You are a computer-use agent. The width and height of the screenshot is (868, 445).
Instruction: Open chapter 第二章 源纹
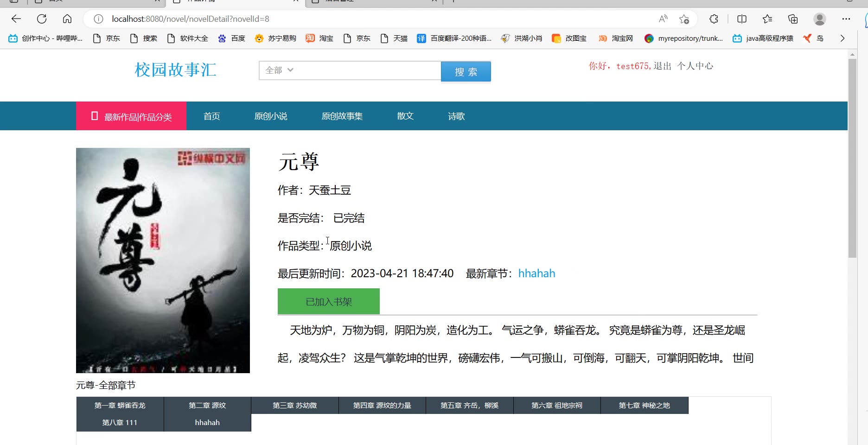(x=207, y=405)
